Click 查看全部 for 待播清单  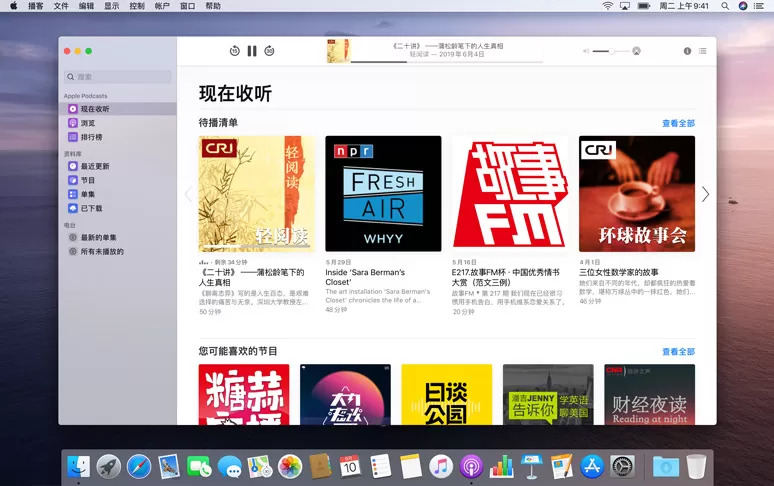[678, 123]
